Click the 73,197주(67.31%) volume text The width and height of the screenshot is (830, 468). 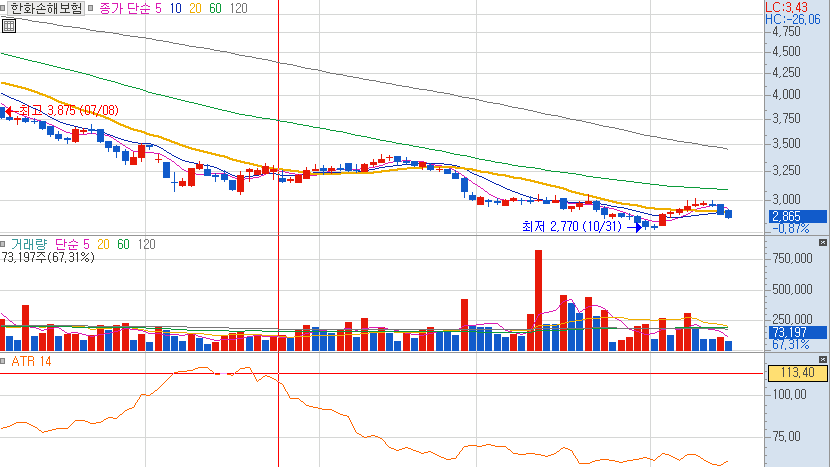[48, 257]
